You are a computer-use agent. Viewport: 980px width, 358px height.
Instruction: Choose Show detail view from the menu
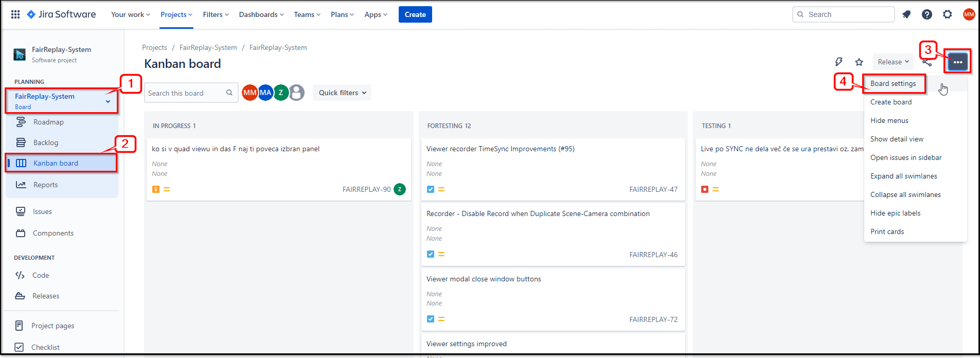(x=916, y=139)
